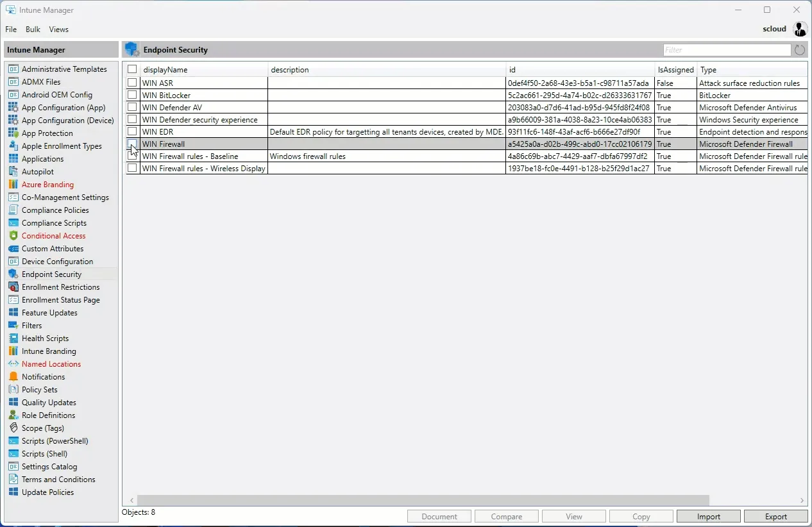Toggle the select-all header checkbox
812x527 pixels.
[132, 69]
